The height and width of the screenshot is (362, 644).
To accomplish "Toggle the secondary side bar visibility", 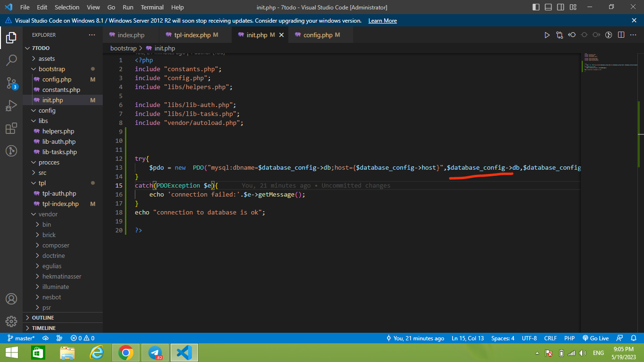I will pyautogui.click(x=561, y=7).
